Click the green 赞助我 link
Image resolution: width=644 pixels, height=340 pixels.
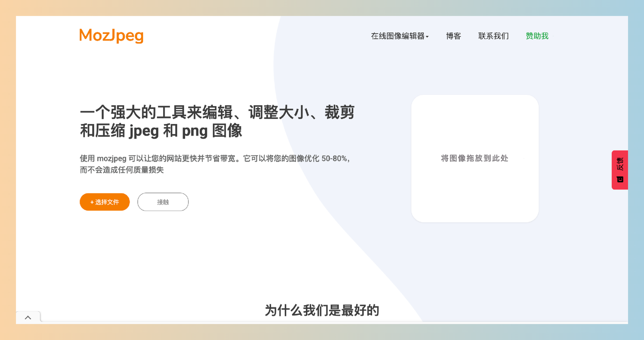(537, 36)
